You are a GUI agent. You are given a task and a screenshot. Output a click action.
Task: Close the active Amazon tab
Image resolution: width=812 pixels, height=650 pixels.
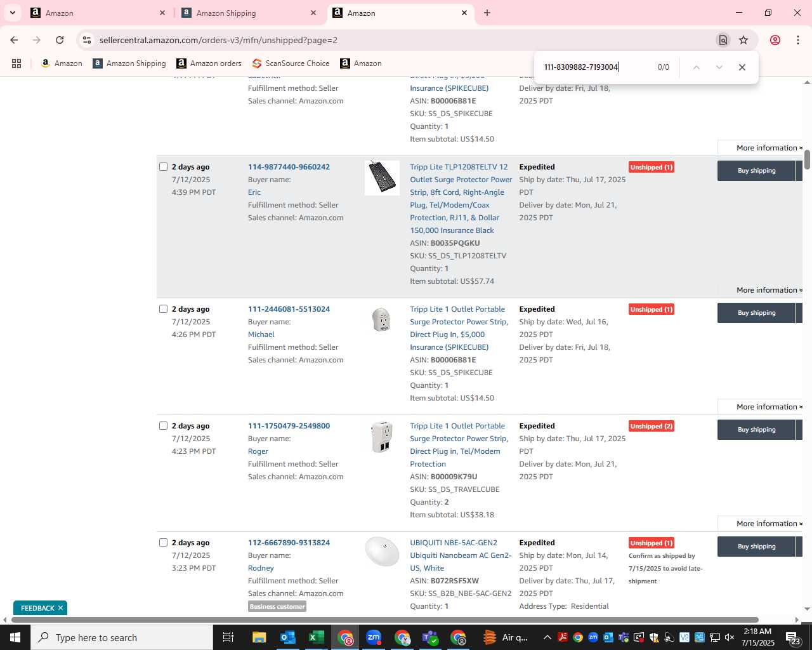(464, 13)
